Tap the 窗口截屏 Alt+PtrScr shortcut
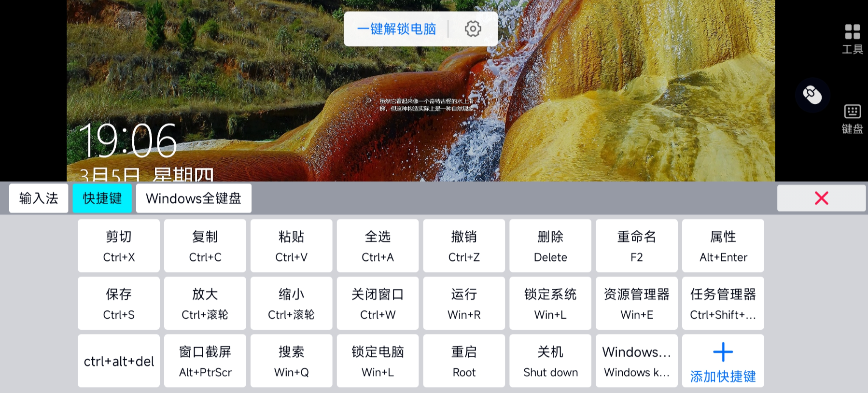868x393 pixels. (x=205, y=361)
